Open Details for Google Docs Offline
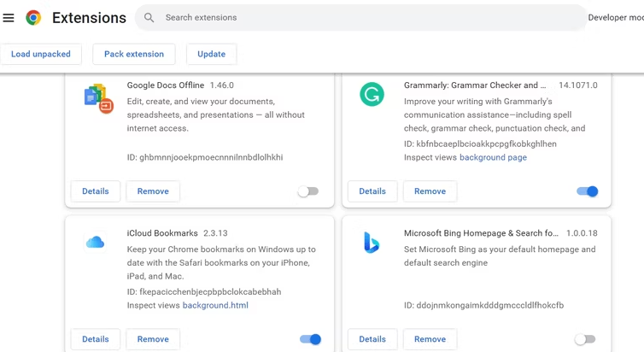Screen dimensions: 644x352 coord(96,191)
